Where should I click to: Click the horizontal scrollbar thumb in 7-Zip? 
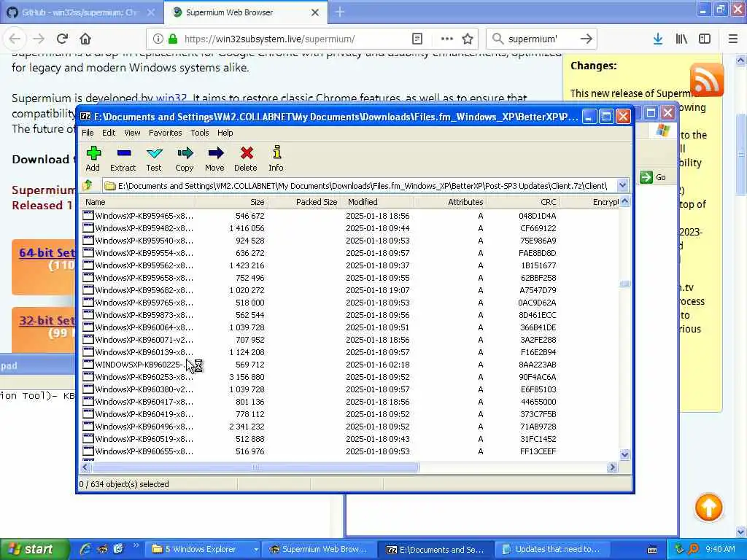tap(255, 467)
